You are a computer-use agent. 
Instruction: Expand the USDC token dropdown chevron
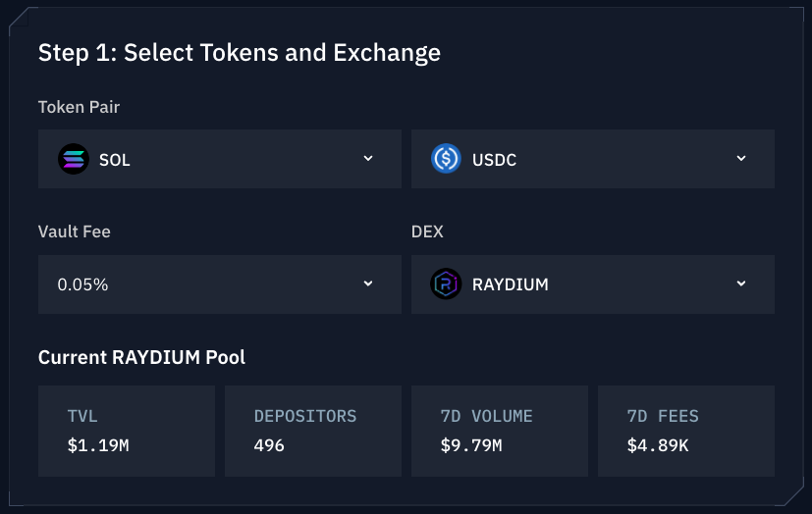click(741, 158)
